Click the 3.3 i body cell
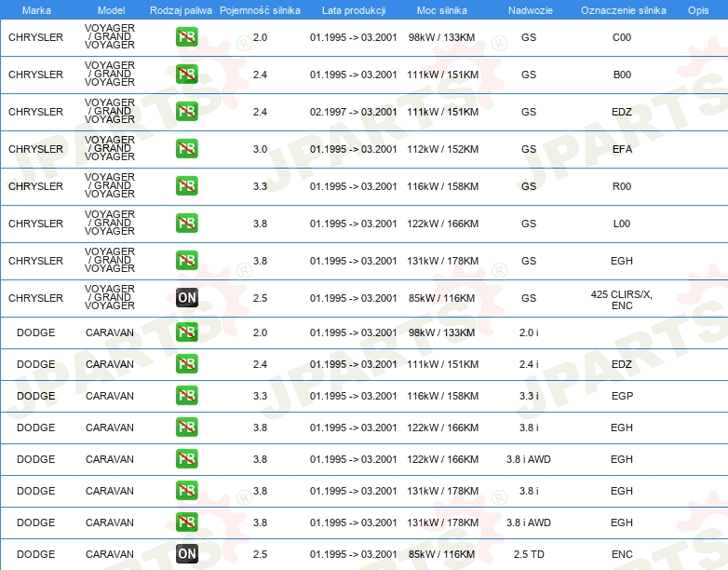This screenshot has width=728, height=570. pos(529,396)
